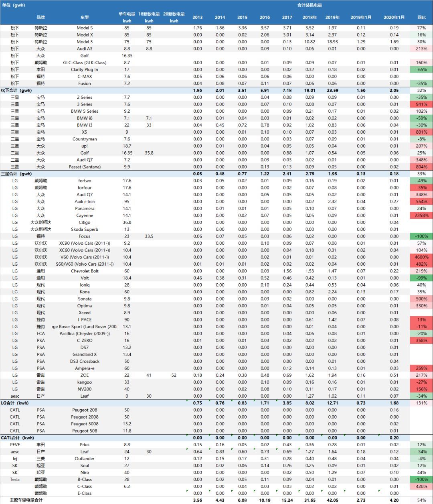Select the 2020年1月 column header
Screen dimensions: 433x504
394,18
